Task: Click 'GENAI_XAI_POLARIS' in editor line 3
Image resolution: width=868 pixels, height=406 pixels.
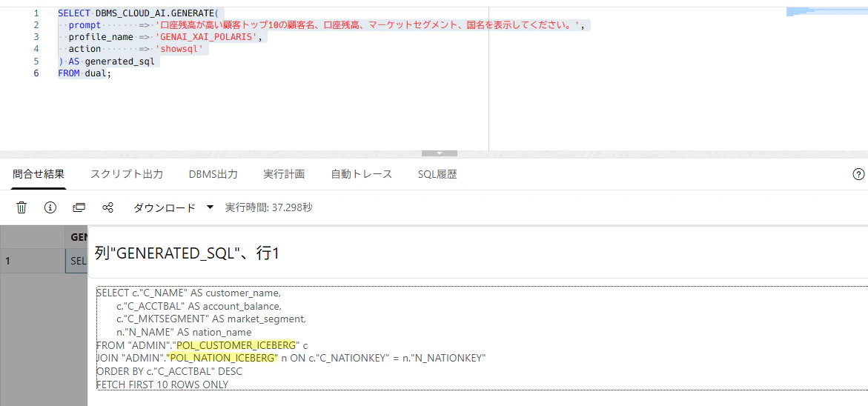Action: click(207, 37)
